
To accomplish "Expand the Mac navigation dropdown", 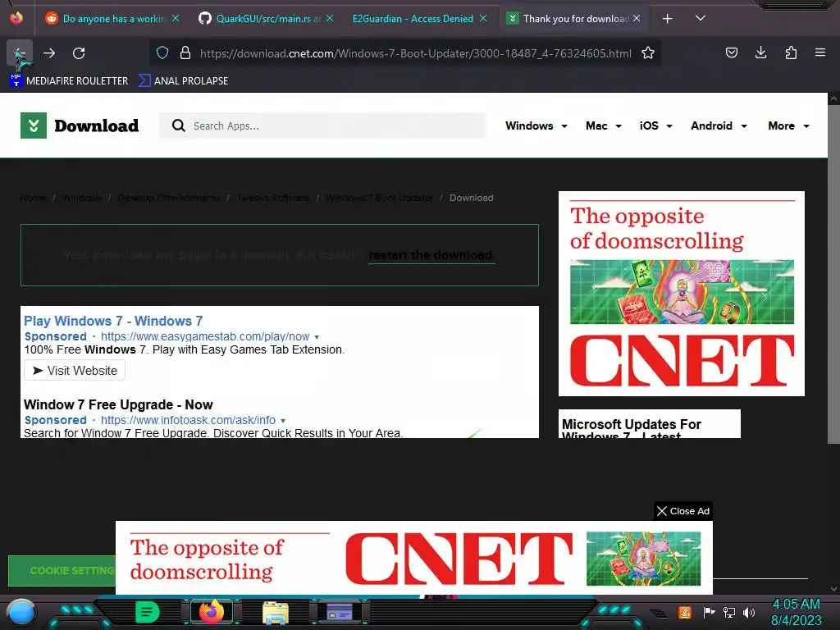I will point(604,126).
